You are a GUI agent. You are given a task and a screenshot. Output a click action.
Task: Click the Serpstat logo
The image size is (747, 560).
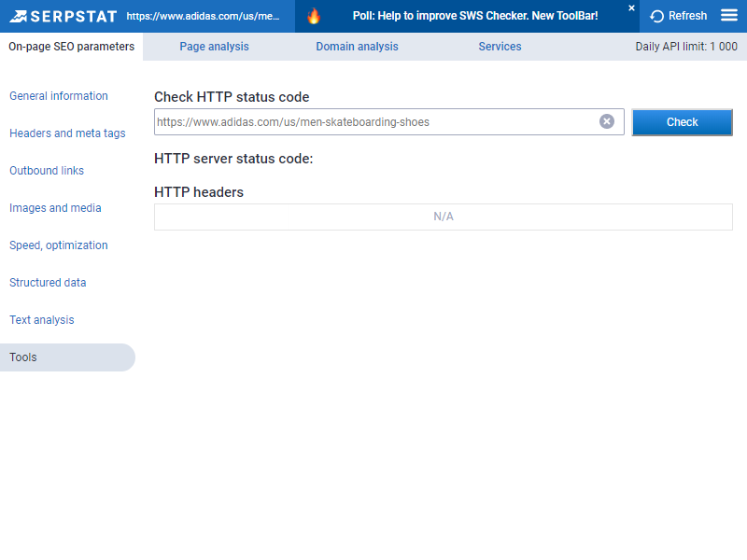coord(63,16)
